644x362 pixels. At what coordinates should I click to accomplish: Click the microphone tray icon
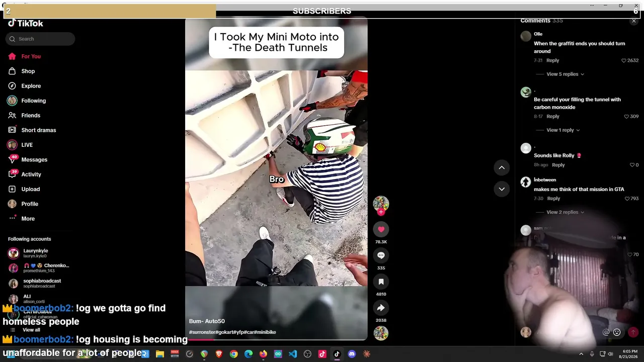(x=592, y=354)
